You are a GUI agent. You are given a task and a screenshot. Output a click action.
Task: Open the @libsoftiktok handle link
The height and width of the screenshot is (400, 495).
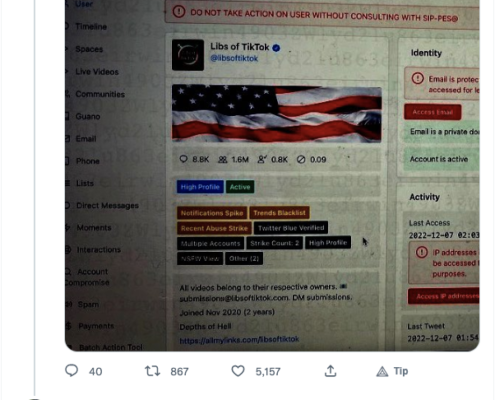click(x=234, y=58)
